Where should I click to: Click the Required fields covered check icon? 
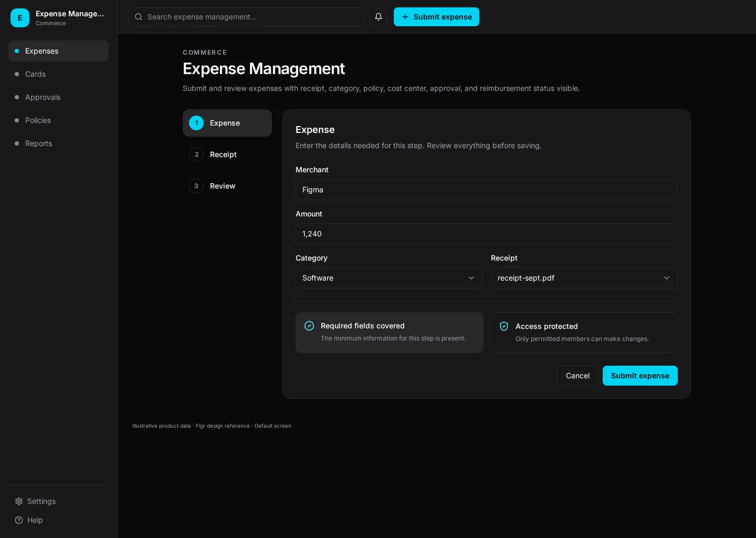click(x=309, y=326)
